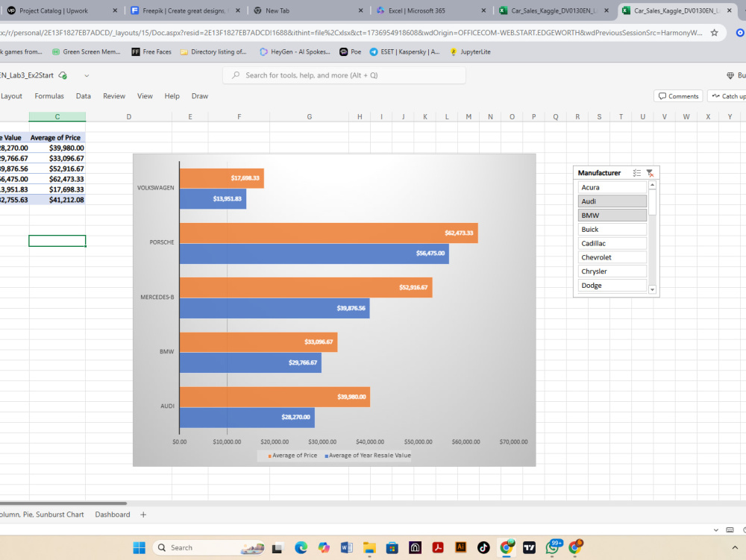Expand the file name dropdown chevron
Image resolution: width=746 pixels, height=560 pixels.
coord(87,75)
